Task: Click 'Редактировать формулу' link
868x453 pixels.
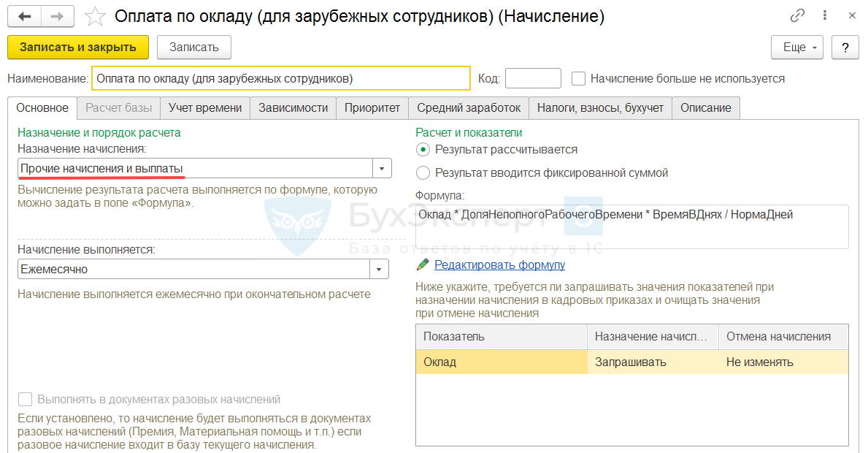Action: point(499,264)
